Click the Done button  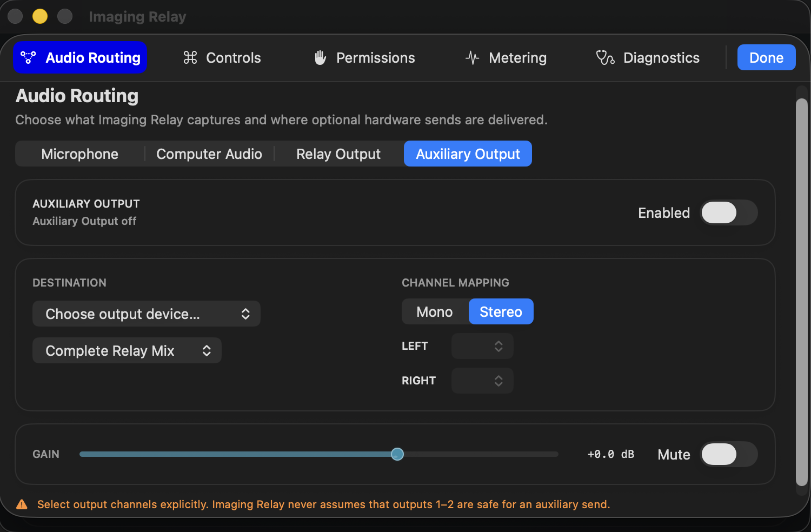click(x=766, y=57)
